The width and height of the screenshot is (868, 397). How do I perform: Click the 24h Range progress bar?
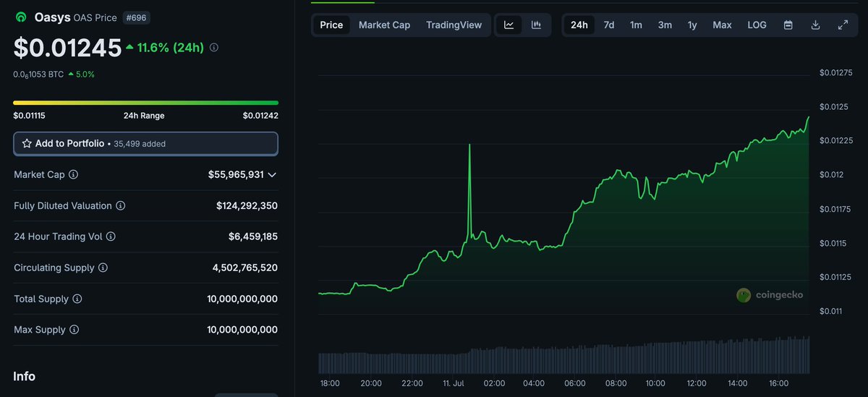(x=145, y=103)
